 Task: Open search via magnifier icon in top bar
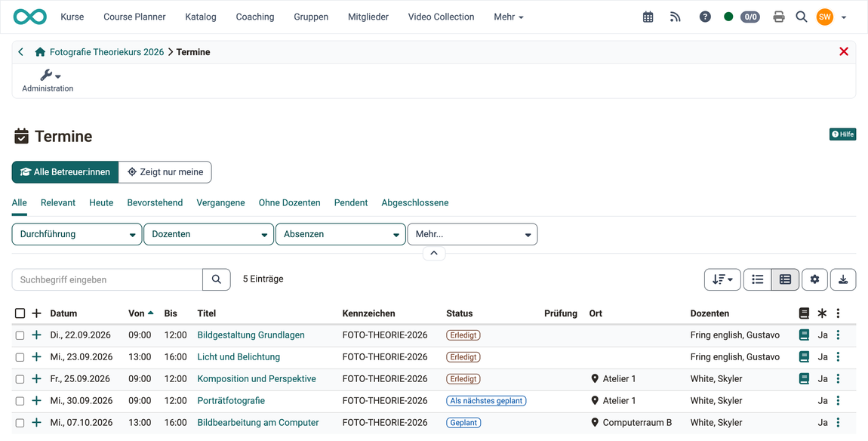click(x=802, y=17)
